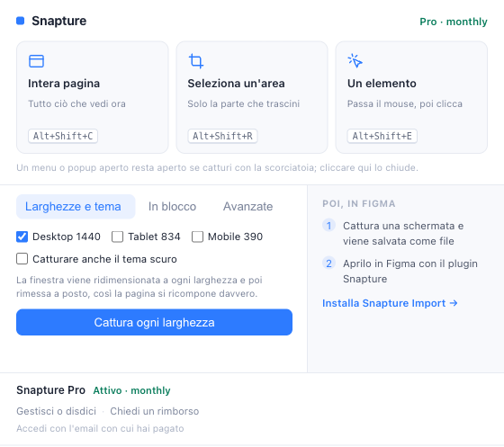Click the La finestra viene ridimensionata note

[139, 287]
